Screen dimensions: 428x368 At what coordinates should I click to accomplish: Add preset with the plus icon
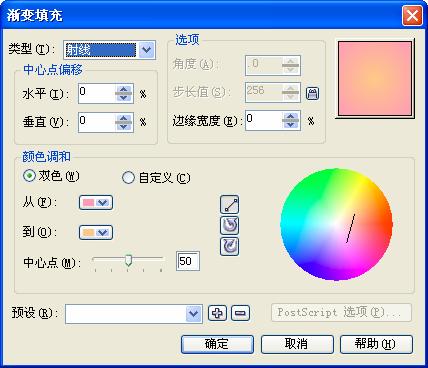pos(217,313)
